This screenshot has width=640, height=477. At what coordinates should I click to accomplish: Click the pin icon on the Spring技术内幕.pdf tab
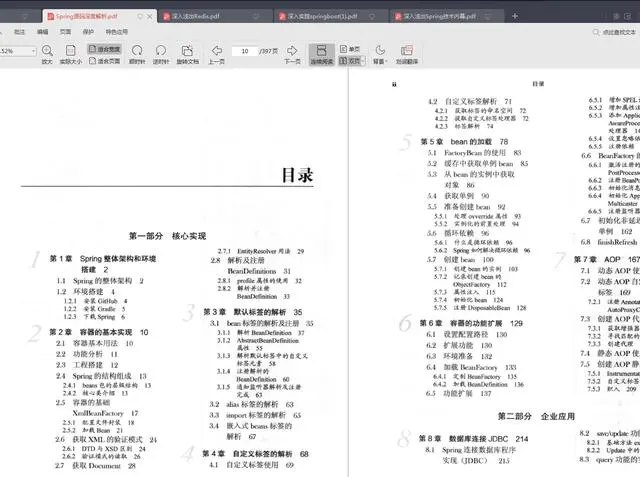point(488,16)
